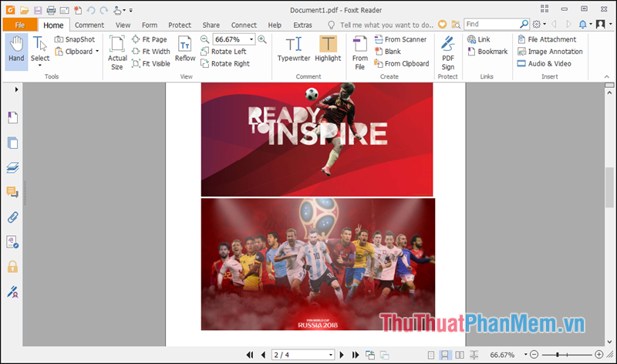617x364 pixels.
Task: Toggle continuous page view mode
Action: pyautogui.click(x=445, y=355)
